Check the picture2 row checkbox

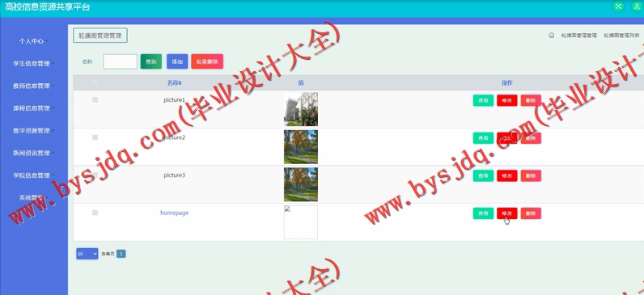click(x=95, y=137)
